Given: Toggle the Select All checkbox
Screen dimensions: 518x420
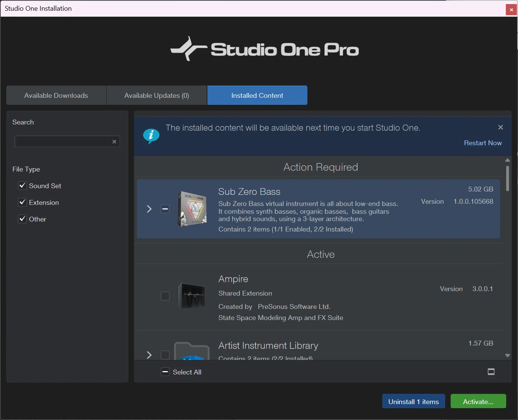Looking at the screenshot, I should 165,372.
